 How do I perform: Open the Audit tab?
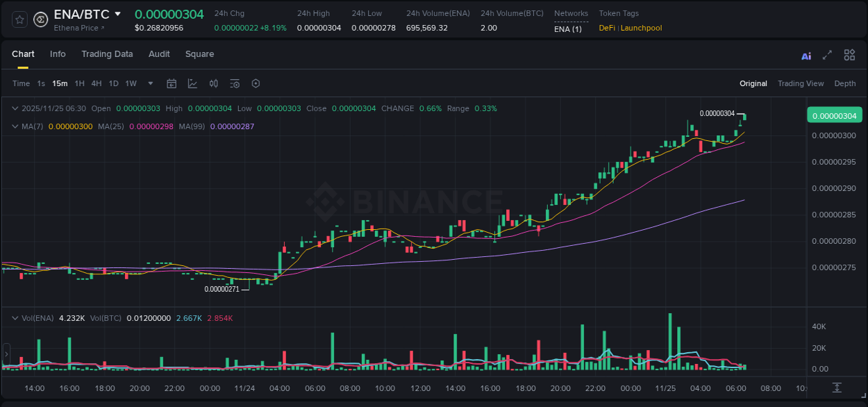tap(159, 54)
